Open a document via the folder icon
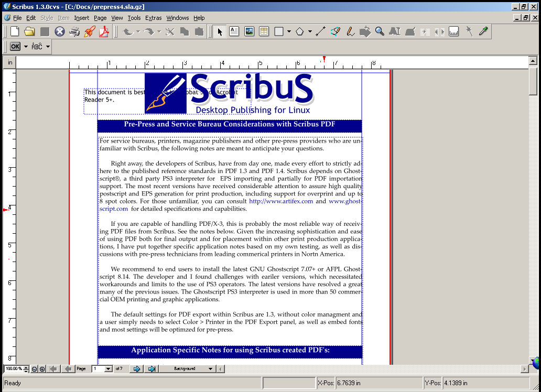This screenshot has width=541, height=392. click(x=30, y=31)
